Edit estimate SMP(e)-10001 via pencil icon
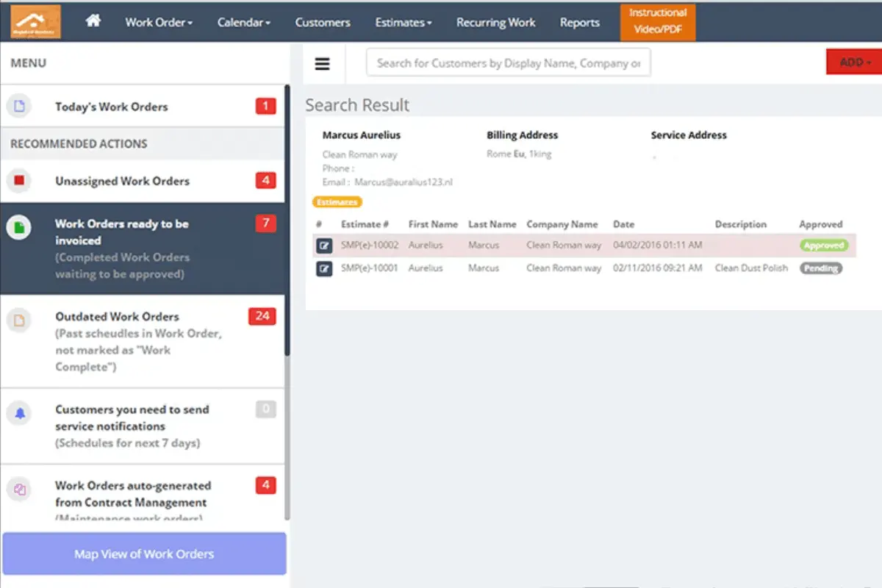Viewport: 882px width, 588px height. coord(324,268)
